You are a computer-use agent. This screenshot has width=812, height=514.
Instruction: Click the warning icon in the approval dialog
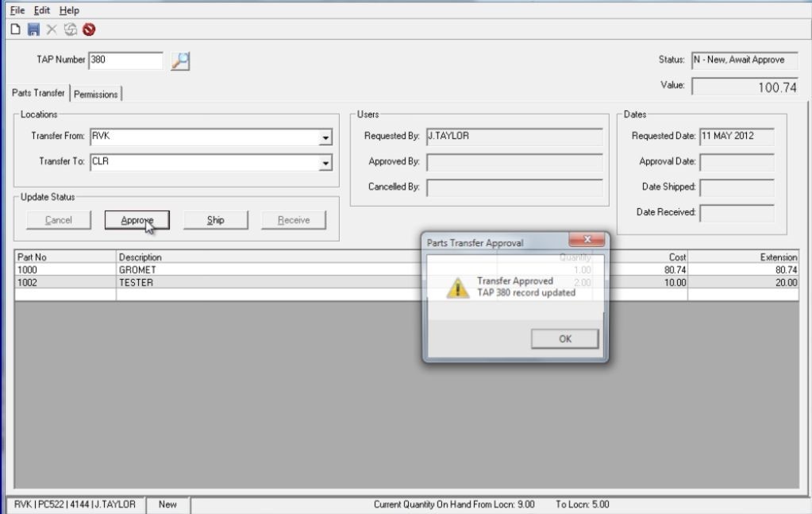[x=457, y=288]
